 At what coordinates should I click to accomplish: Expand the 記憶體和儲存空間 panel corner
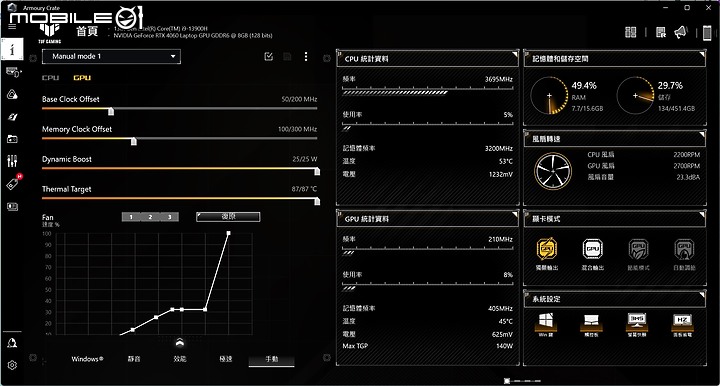tap(702, 55)
